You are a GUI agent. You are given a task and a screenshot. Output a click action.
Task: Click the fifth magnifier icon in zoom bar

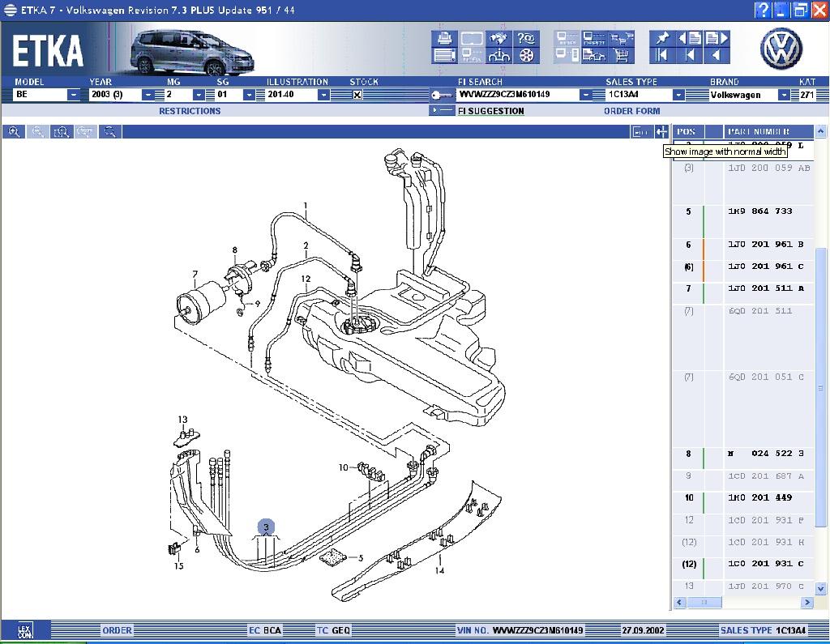click(109, 132)
